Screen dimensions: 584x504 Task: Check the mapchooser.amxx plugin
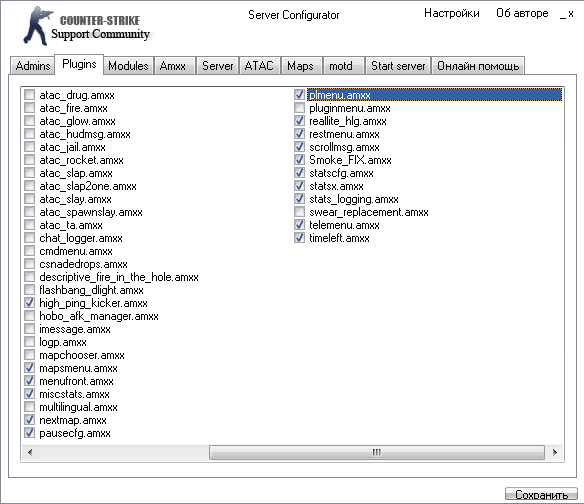click(x=29, y=355)
